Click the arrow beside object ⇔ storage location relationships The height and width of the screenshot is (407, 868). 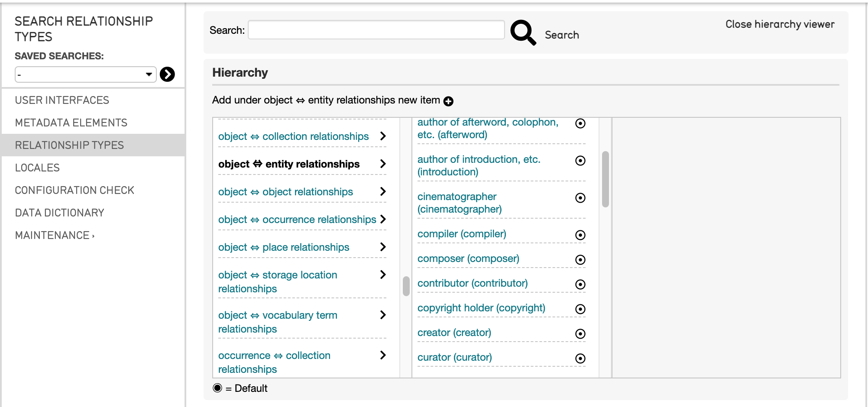pyautogui.click(x=382, y=275)
